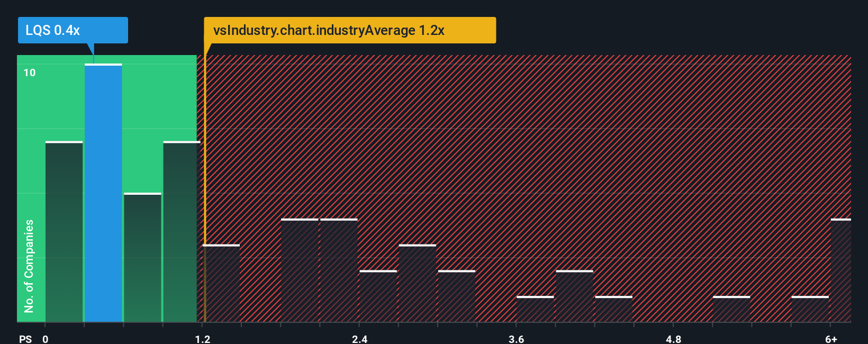Click the y-axis value 10
This screenshot has width=868, height=344.
point(30,73)
